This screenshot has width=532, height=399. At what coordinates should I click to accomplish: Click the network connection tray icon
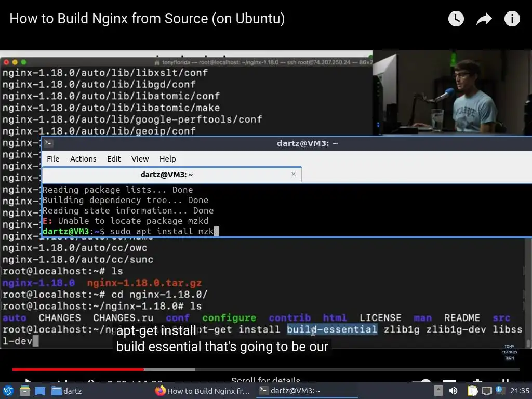[486, 391]
